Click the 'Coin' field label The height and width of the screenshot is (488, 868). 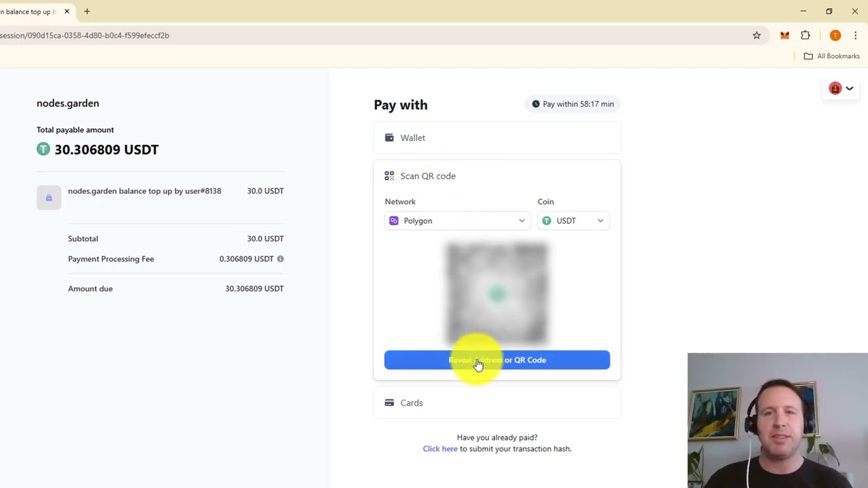pyautogui.click(x=546, y=202)
